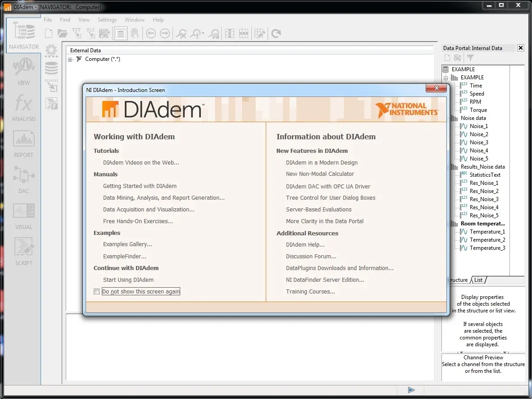This screenshot has height=399, width=532.
Task: Expand the Computer (*.*) tree node
Action: (x=70, y=60)
